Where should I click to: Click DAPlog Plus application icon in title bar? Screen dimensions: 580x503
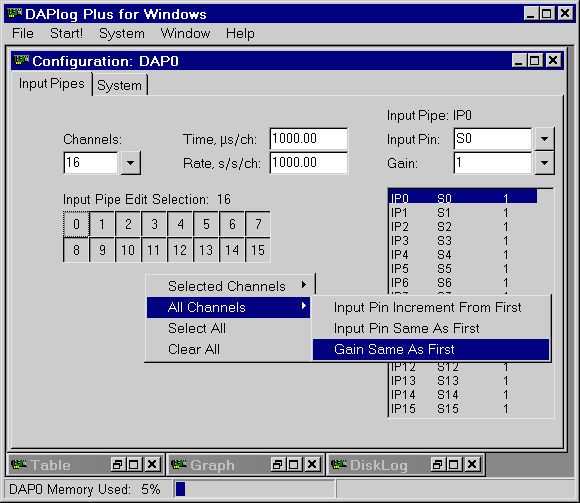pyautogui.click(x=14, y=13)
